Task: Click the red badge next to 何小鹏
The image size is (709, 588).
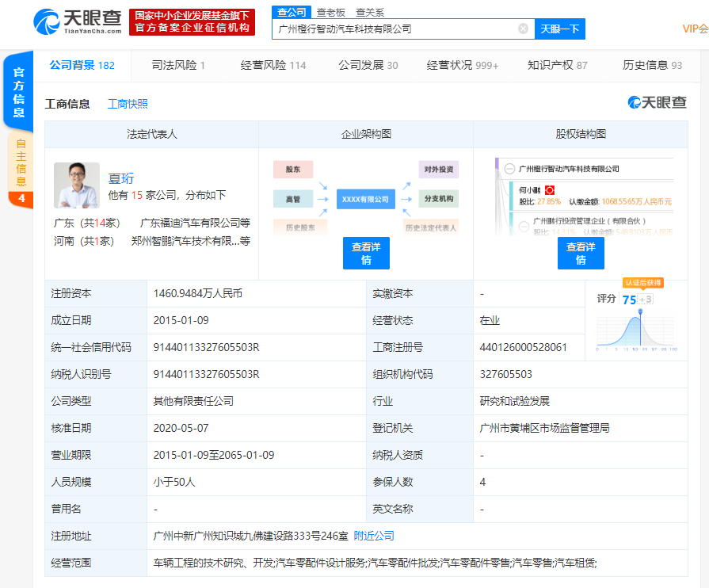Action: click(x=550, y=190)
